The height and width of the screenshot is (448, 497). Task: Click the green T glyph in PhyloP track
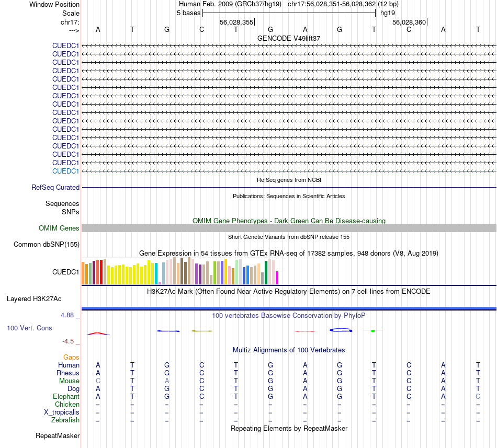coord(373,330)
